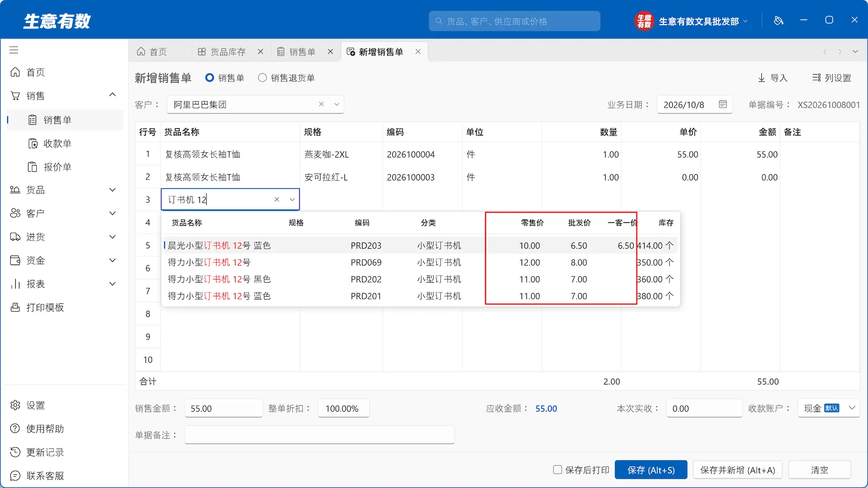Close the 货品库存 tab
The width and height of the screenshot is (868, 488).
(260, 52)
